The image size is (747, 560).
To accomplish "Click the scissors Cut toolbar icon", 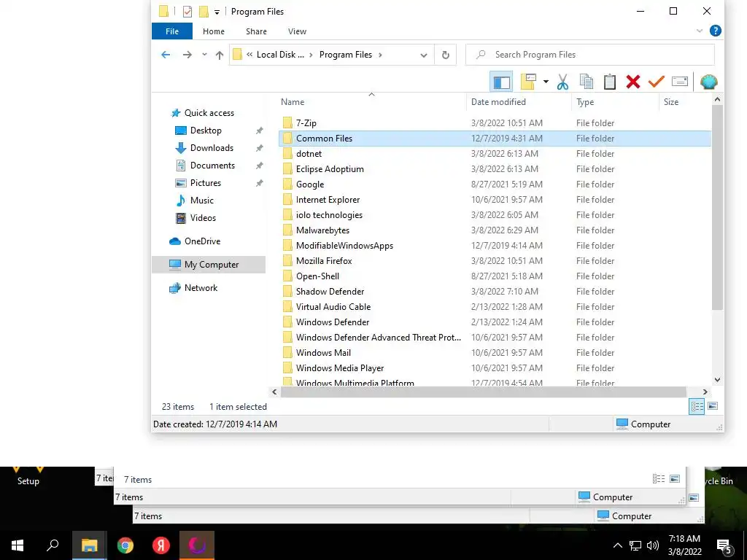I will tap(562, 82).
